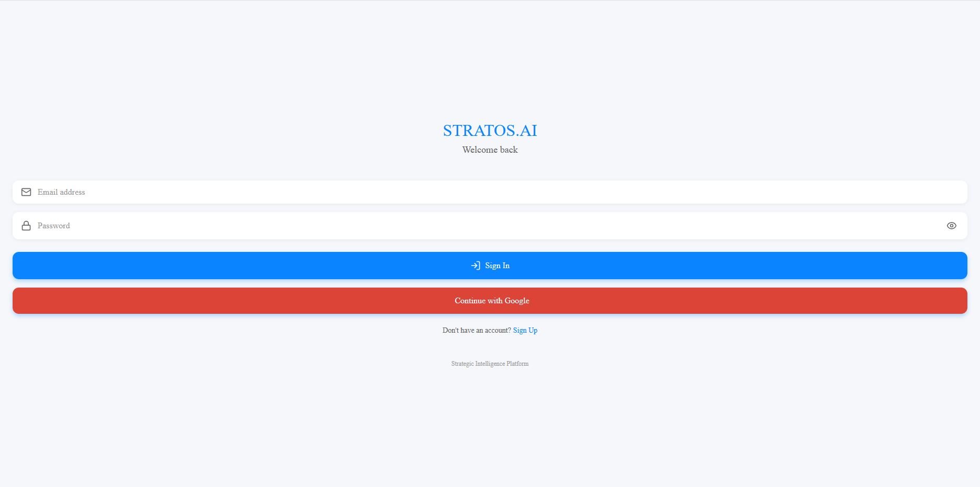Click the Welcome back subtitle

(x=489, y=150)
